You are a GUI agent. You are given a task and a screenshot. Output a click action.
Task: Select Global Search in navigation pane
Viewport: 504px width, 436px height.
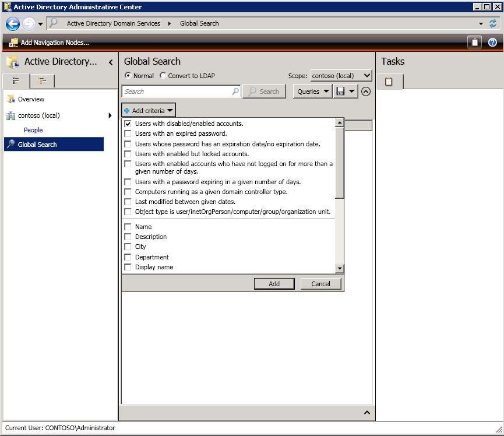click(x=54, y=145)
